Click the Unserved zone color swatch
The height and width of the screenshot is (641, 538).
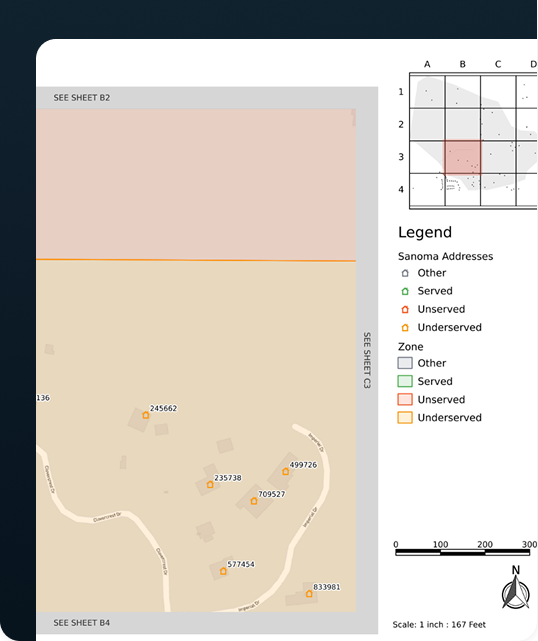(x=405, y=399)
